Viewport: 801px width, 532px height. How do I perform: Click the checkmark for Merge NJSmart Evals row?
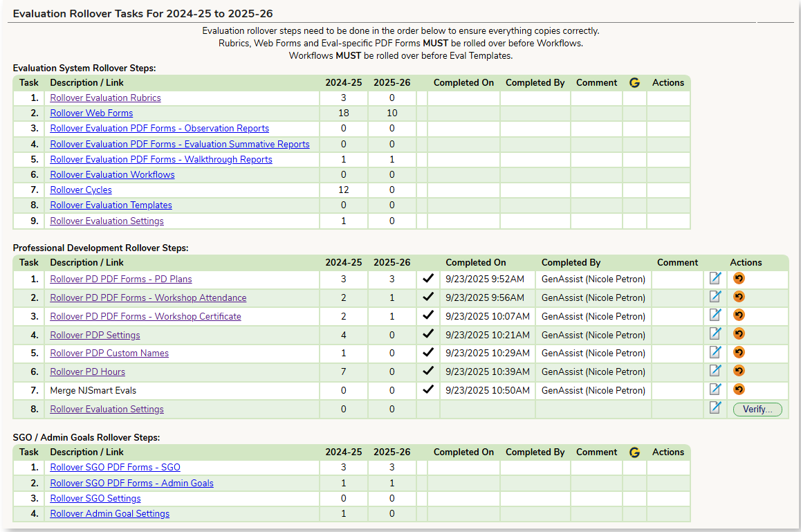click(428, 389)
